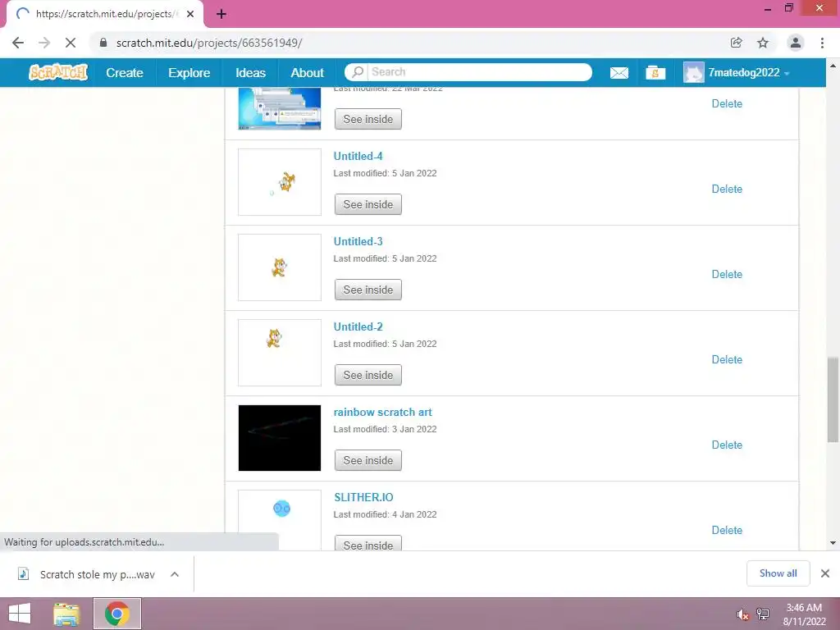Delete the Untitled-2 project

tap(727, 359)
